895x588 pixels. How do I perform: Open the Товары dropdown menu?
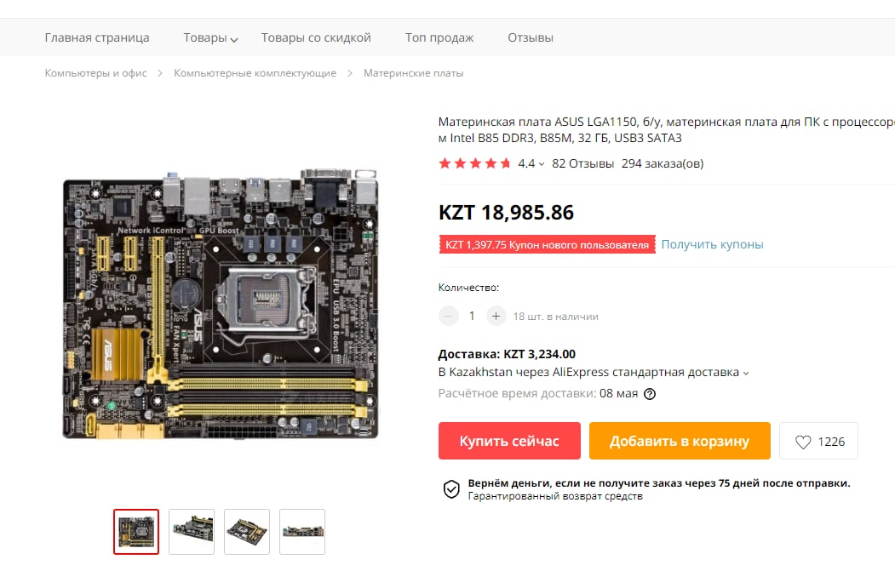(210, 37)
